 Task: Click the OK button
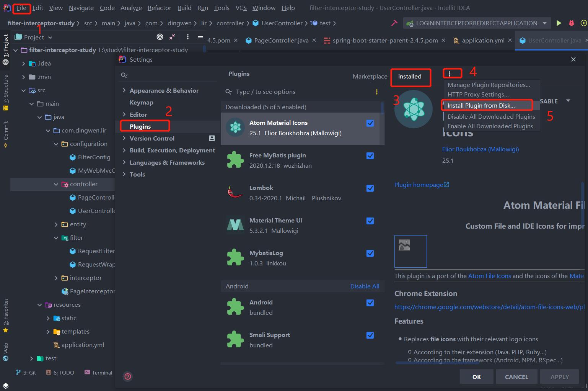pos(477,377)
